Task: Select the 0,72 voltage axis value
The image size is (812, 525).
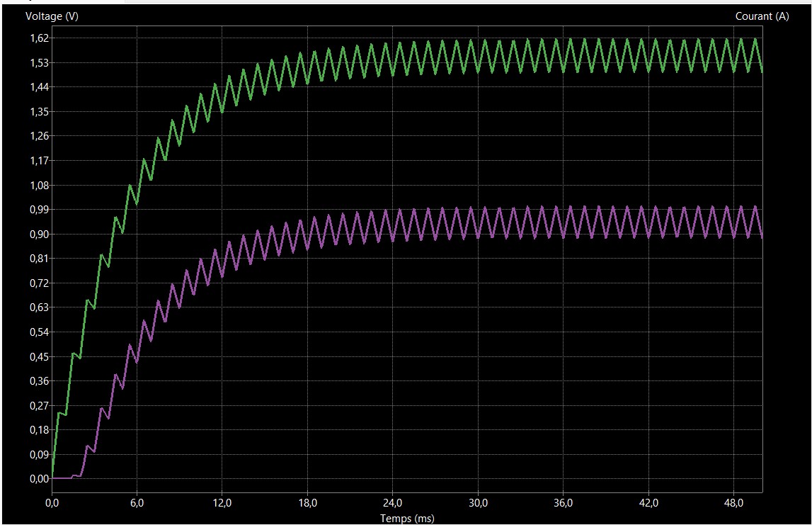Action: tap(40, 283)
